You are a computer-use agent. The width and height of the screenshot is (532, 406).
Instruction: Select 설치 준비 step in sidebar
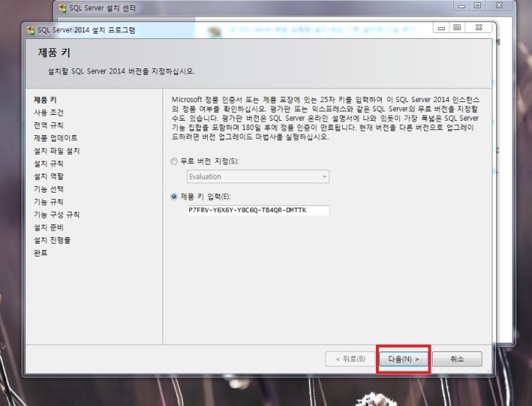tap(48, 228)
